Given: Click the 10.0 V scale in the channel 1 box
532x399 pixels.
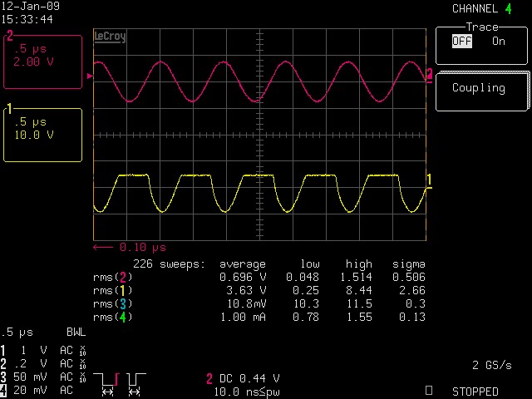Looking at the screenshot, I should coord(33,135).
